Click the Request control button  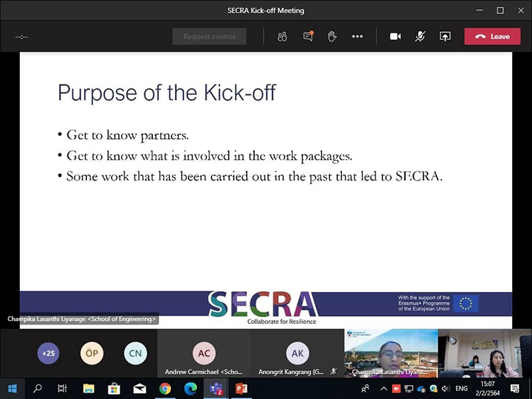click(209, 37)
